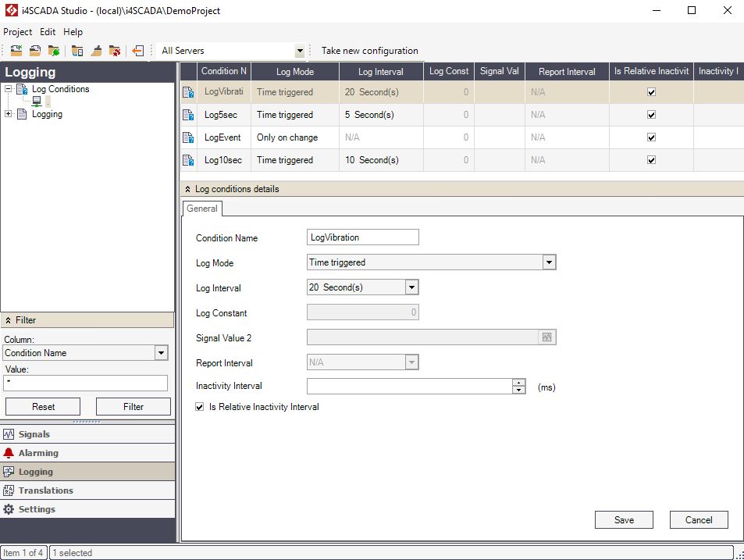744x560 pixels.
Task: Uncheck Is Relative Inactivit for Log5sec row
Action: point(651,114)
